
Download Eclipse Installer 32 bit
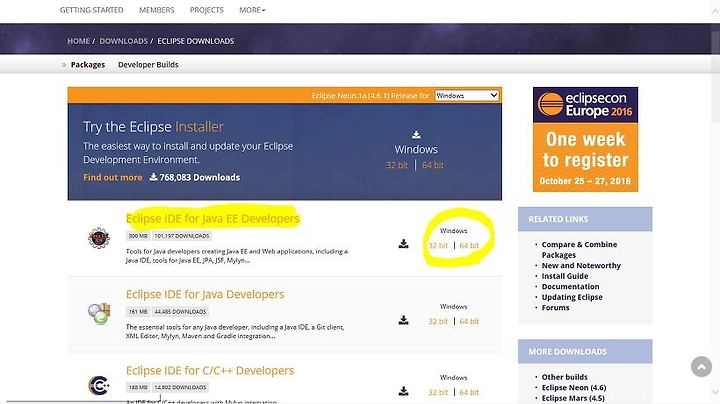[x=397, y=165]
